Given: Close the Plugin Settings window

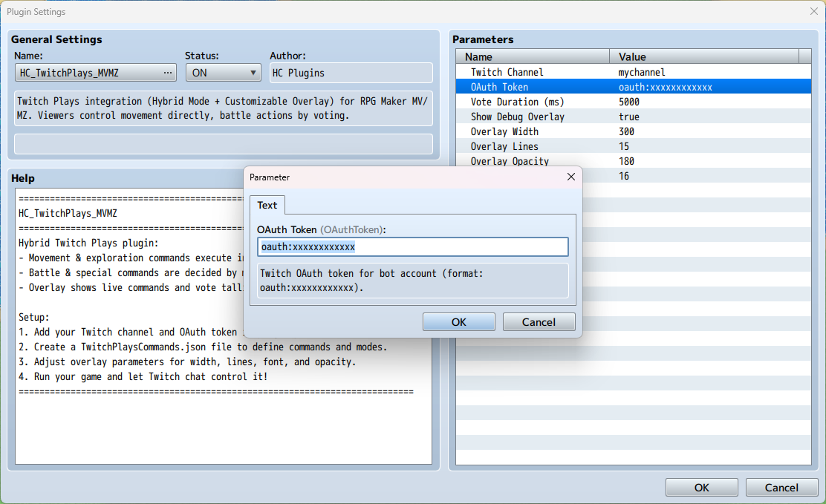Looking at the screenshot, I should pyautogui.click(x=814, y=11).
